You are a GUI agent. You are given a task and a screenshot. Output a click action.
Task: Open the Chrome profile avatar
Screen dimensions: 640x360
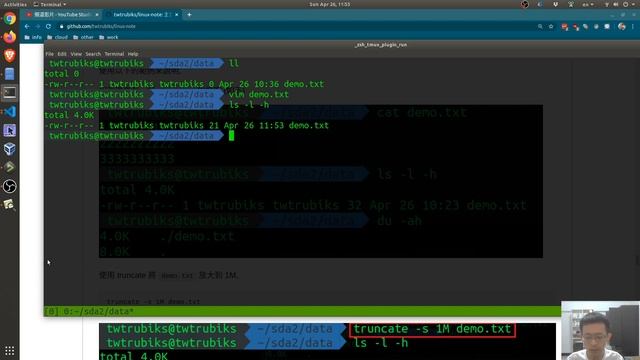621,27
